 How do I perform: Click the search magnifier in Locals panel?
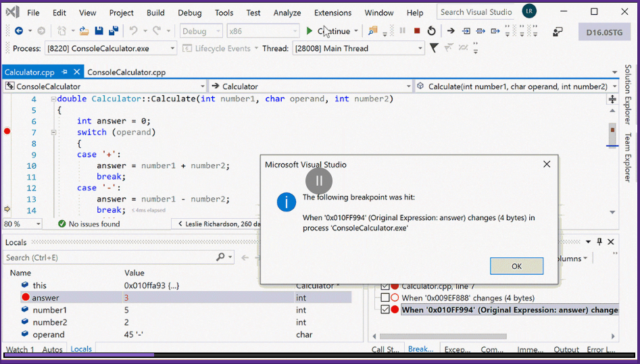click(x=220, y=257)
